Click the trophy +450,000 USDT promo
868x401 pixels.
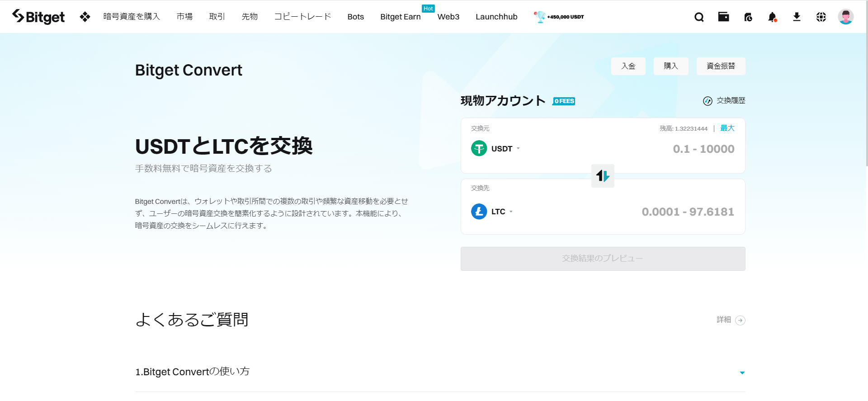[x=559, y=17]
